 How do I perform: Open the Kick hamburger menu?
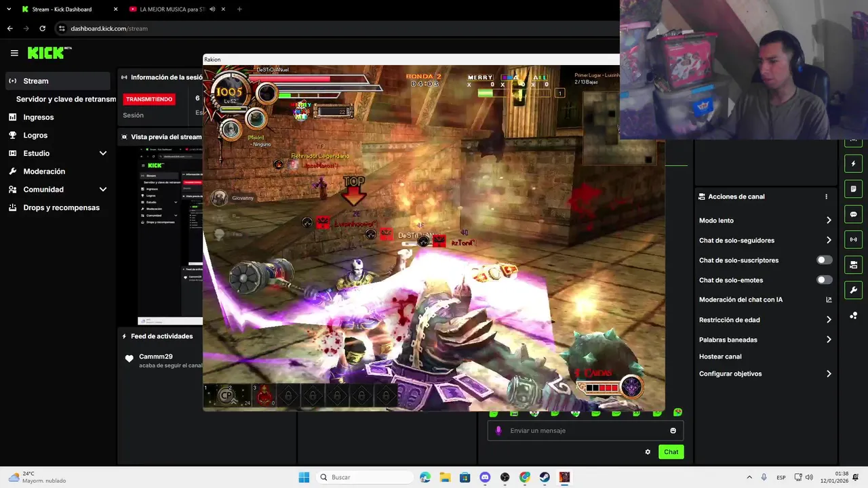click(x=14, y=53)
